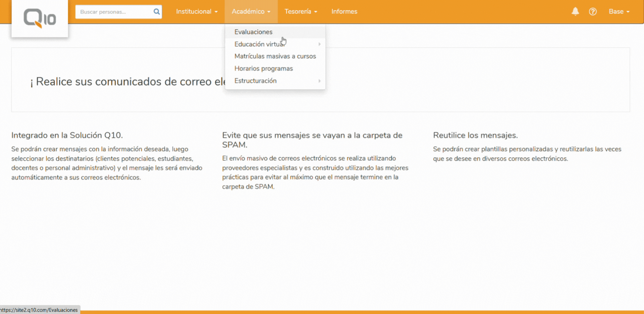Click the Estructuración menu entry
Viewport: 644px width, 314px height.
point(256,81)
